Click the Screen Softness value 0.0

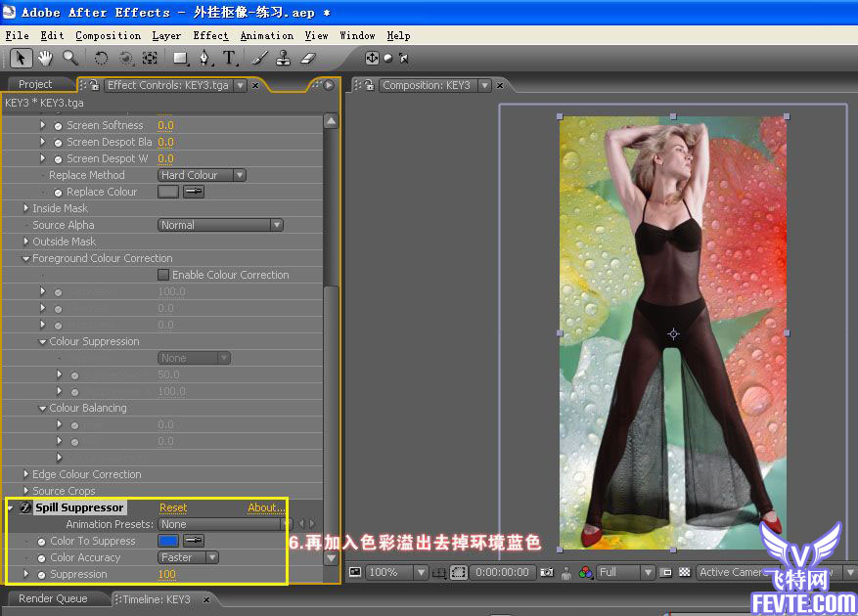point(165,125)
